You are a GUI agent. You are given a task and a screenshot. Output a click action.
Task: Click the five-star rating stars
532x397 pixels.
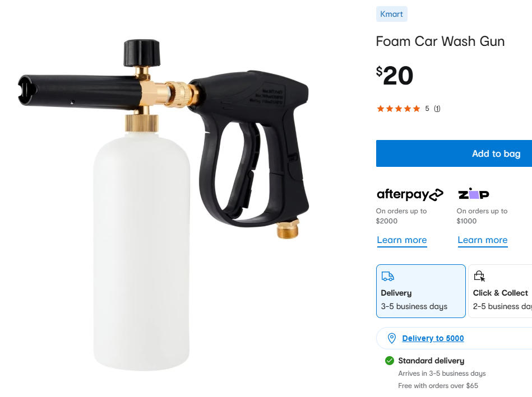pyautogui.click(x=399, y=109)
